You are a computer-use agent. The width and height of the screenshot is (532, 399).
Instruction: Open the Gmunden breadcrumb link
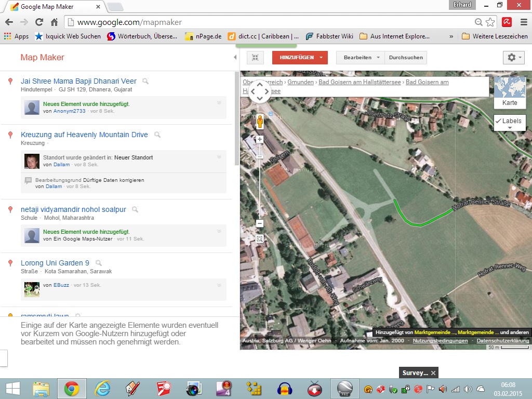tap(300, 82)
